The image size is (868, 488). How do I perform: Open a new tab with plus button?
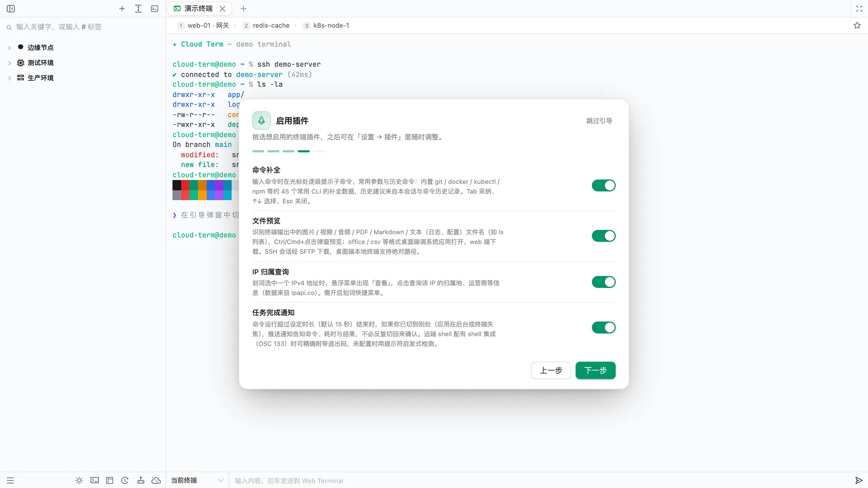click(243, 9)
